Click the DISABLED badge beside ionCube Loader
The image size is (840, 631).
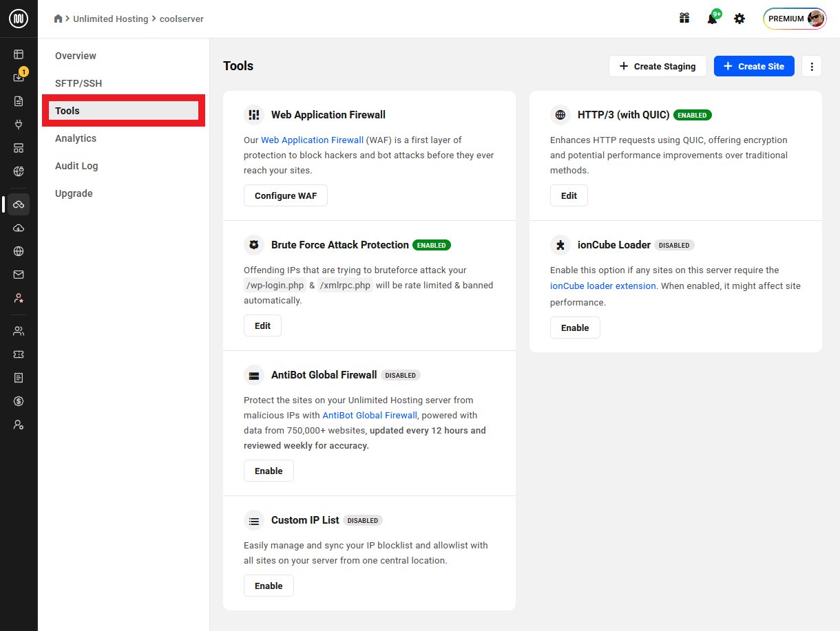pyautogui.click(x=674, y=245)
